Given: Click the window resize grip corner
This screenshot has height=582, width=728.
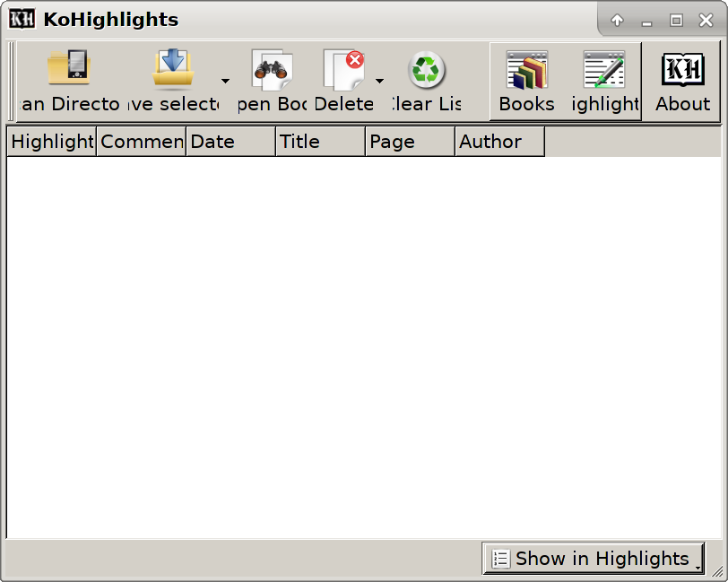Looking at the screenshot, I should (718, 572).
